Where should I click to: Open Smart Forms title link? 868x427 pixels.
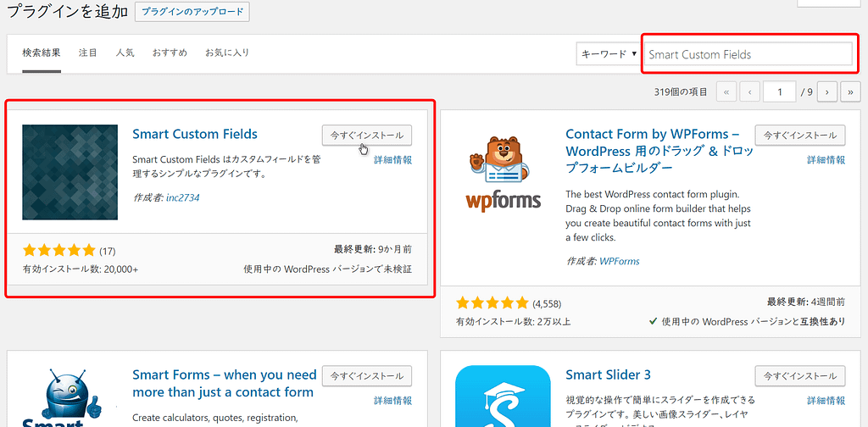pos(225,383)
